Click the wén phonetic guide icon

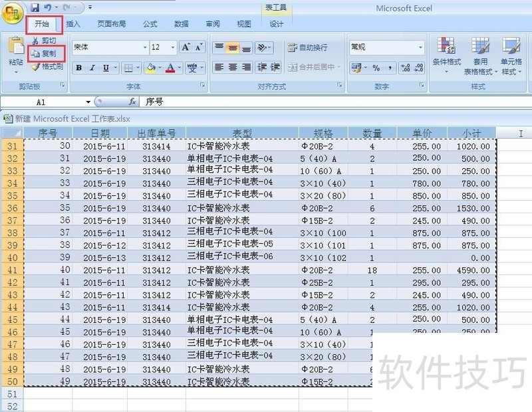coord(192,68)
